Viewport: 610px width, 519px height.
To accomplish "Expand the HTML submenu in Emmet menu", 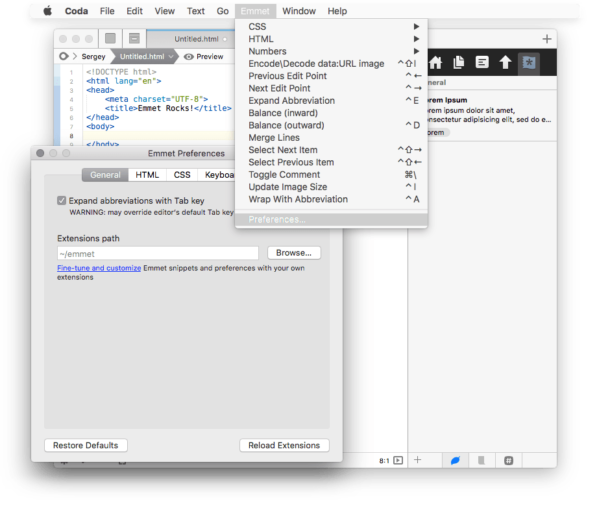I will pyautogui.click(x=331, y=39).
